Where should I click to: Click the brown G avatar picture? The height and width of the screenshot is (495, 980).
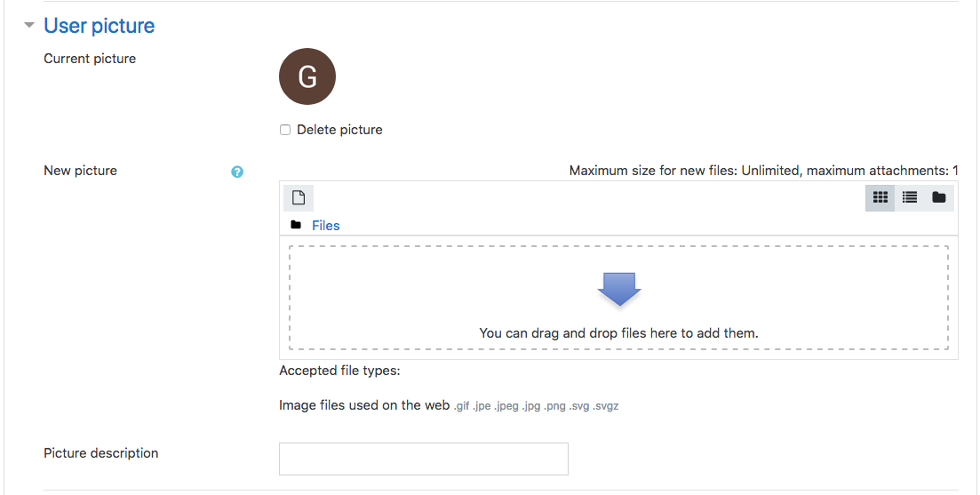[307, 76]
